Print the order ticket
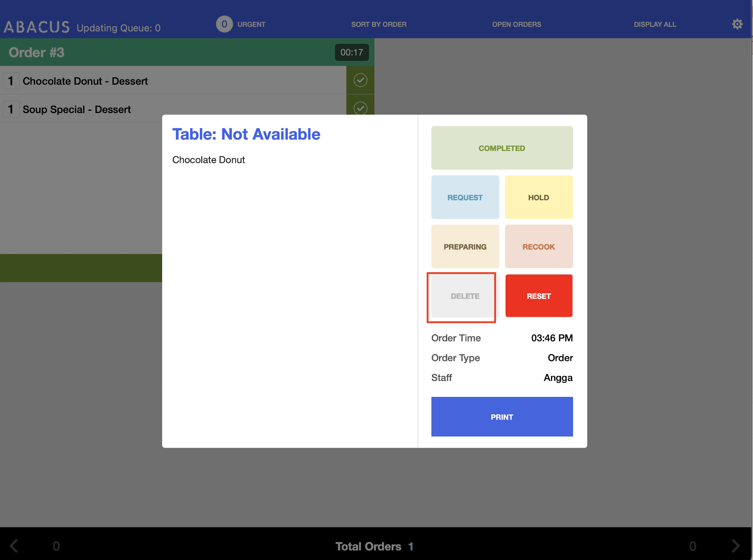The image size is (753, 560). pyautogui.click(x=502, y=417)
